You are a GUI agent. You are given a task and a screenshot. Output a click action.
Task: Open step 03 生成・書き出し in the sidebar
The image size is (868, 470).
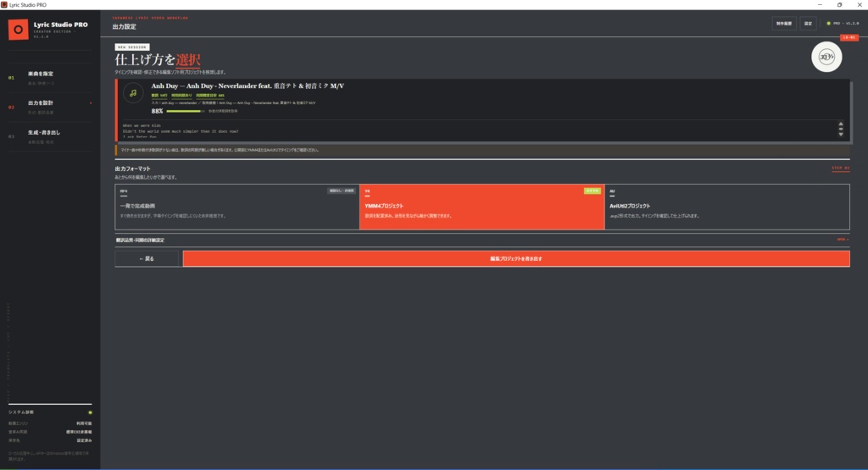coord(50,136)
